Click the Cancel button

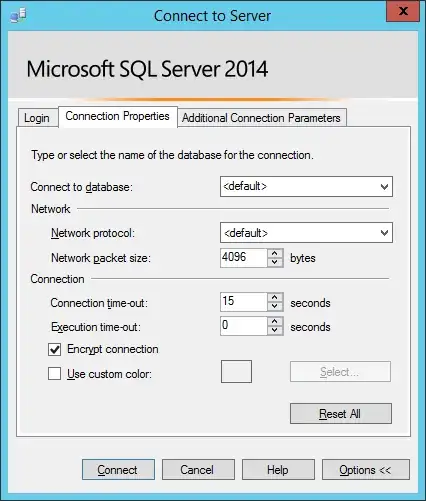[x=198, y=470]
